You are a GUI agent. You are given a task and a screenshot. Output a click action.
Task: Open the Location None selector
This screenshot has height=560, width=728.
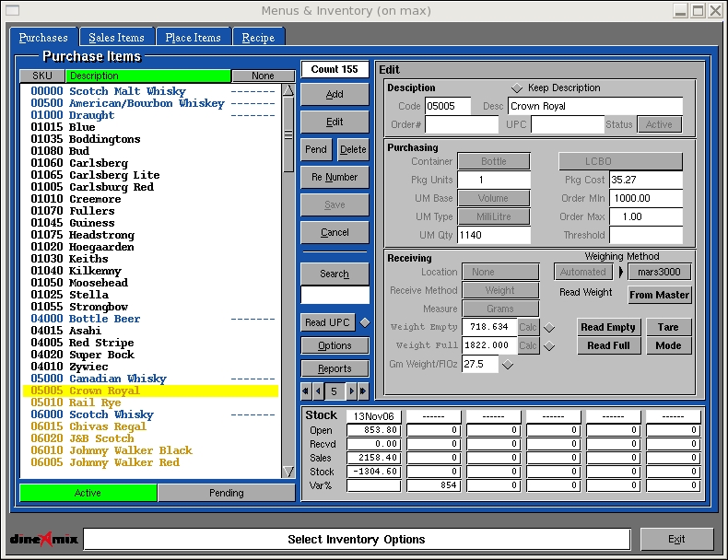(500, 272)
